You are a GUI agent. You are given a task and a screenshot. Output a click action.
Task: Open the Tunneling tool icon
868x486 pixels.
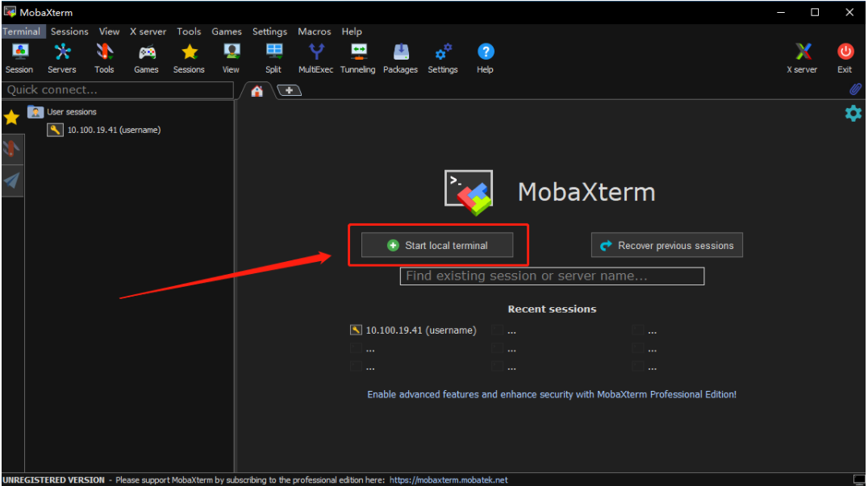[x=357, y=58]
